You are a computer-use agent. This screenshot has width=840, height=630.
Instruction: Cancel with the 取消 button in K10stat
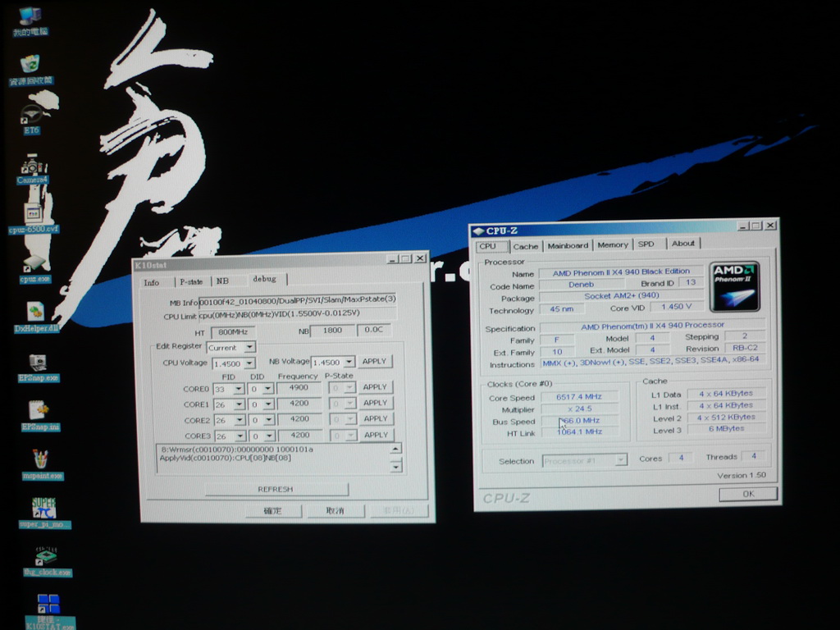point(336,510)
